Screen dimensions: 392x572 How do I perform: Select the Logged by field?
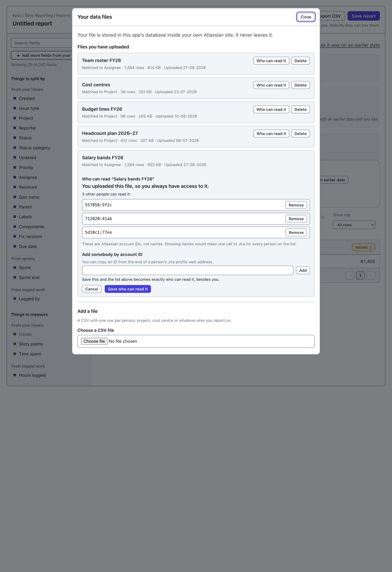(x=29, y=299)
